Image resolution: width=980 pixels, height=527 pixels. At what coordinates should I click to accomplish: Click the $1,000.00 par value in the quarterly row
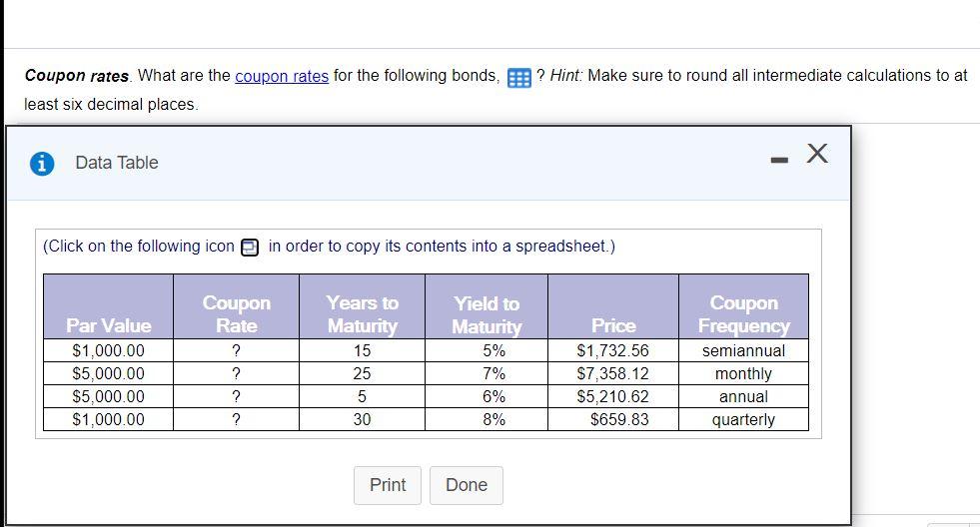[x=108, y=419]
